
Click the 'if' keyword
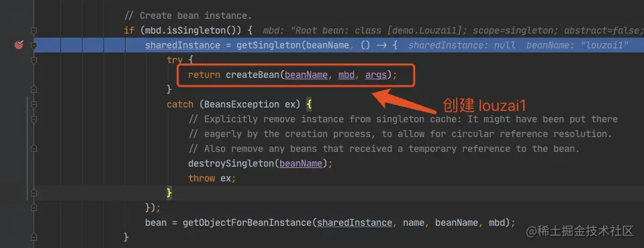130,30
